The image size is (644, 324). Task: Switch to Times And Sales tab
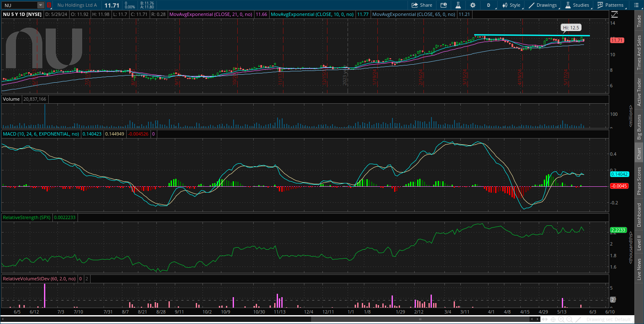(x=639, y=52)
